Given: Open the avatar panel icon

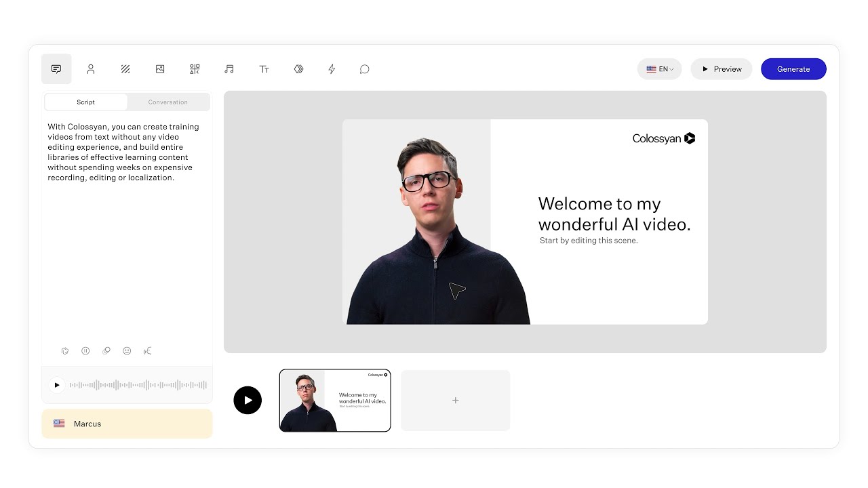Looking at the screenshot, I should (91, 69).
